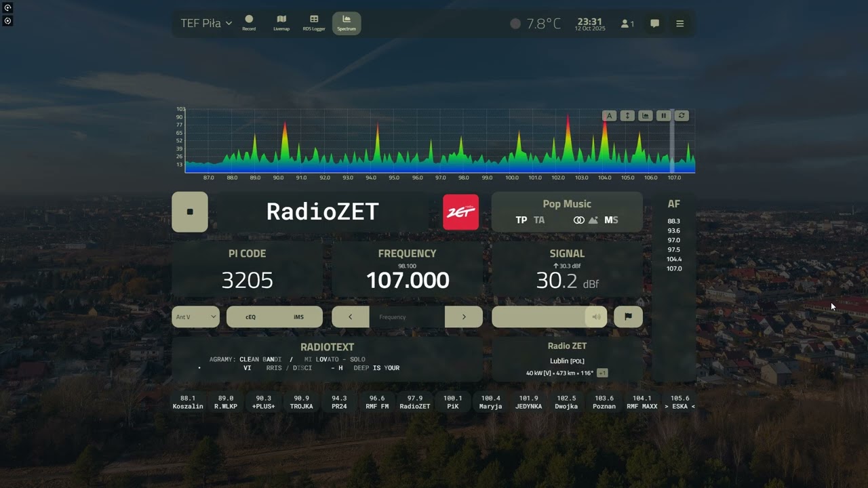Select preset 88.1 Koszalin
868x488 pixels.
[x=188, y=403]
